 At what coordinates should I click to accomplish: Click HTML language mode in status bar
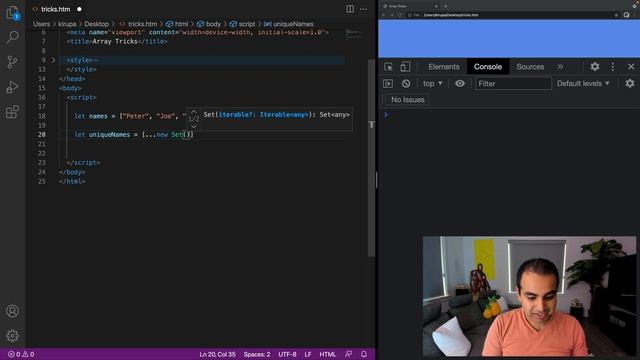[x=327, y=354]
